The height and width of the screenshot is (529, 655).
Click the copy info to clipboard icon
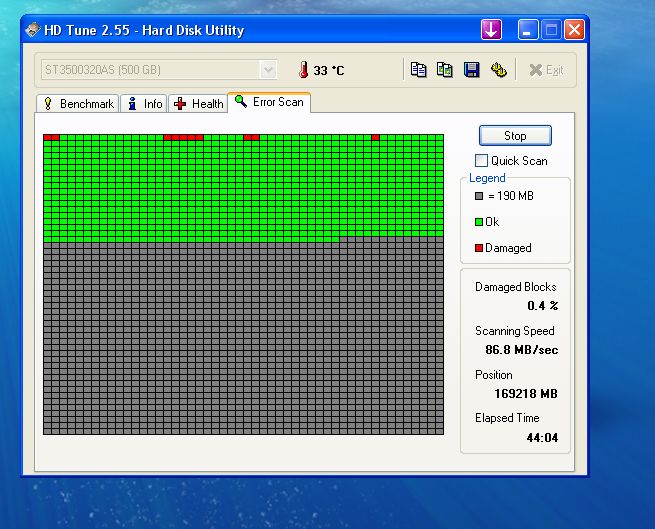(418, 70)
